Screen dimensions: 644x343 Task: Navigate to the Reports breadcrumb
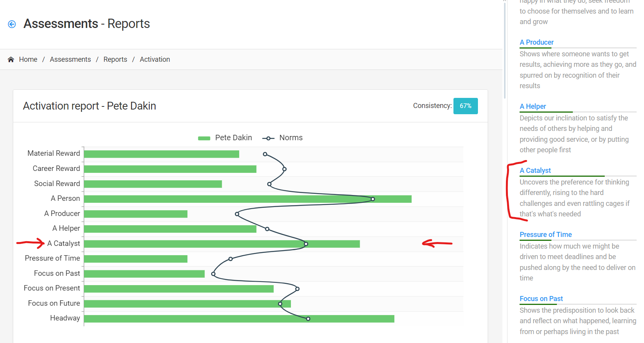pos(115,59)
